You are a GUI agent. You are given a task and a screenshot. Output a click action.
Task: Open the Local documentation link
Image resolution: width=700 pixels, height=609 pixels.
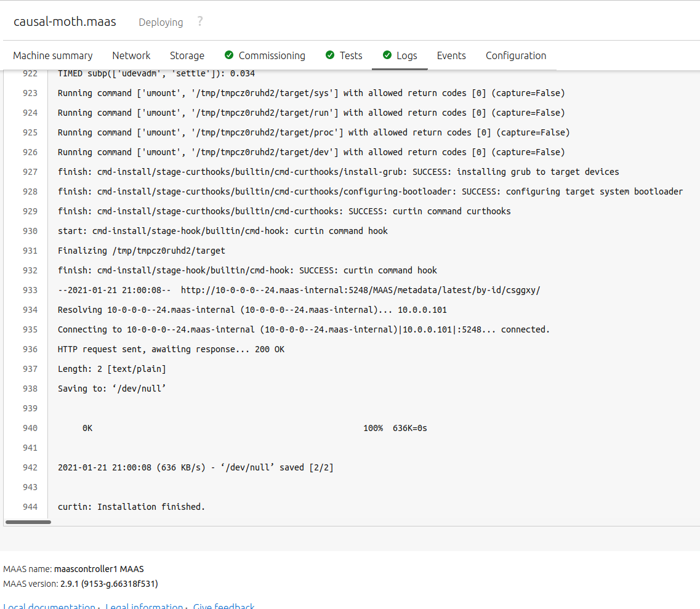pos(49,606)
